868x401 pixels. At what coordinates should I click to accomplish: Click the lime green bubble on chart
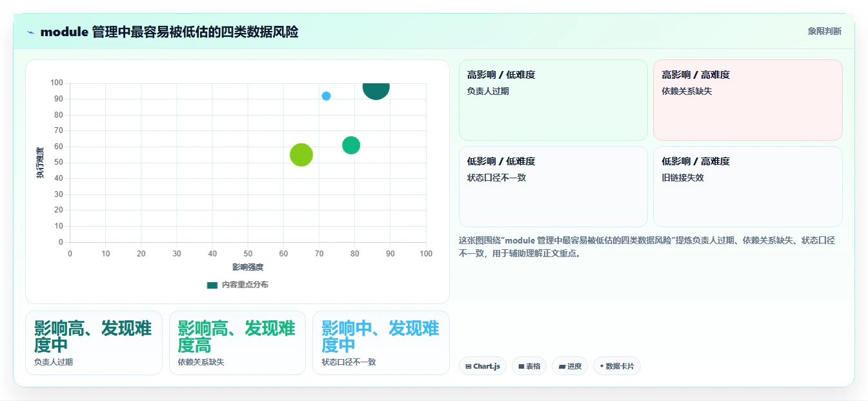click(301, 154)
